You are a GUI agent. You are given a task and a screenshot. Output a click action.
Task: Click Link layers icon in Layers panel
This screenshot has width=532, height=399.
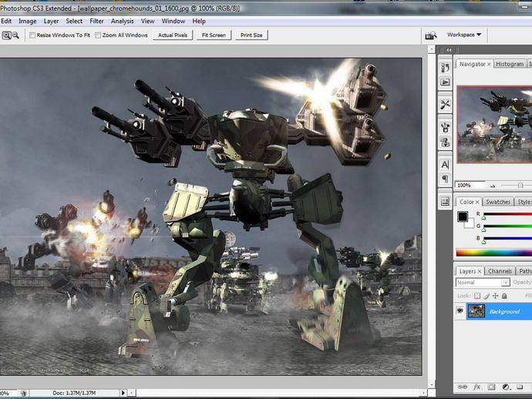tap(462, 387)
